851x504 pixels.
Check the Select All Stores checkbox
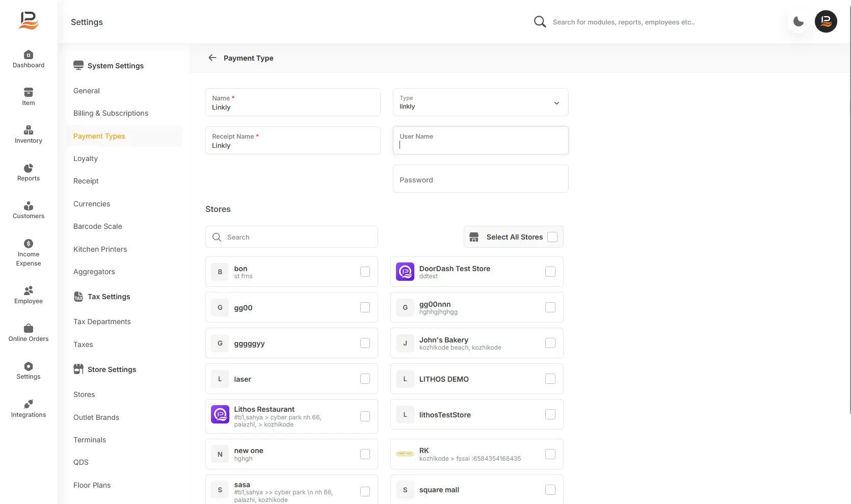click(552, 237)
